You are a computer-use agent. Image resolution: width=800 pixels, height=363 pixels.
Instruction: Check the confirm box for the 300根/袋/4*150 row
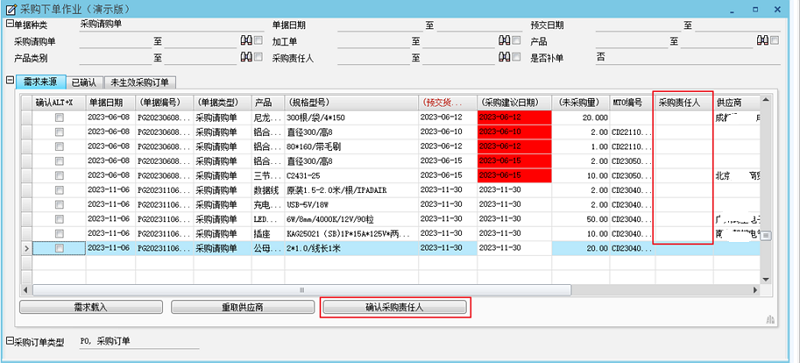[59, 117]
